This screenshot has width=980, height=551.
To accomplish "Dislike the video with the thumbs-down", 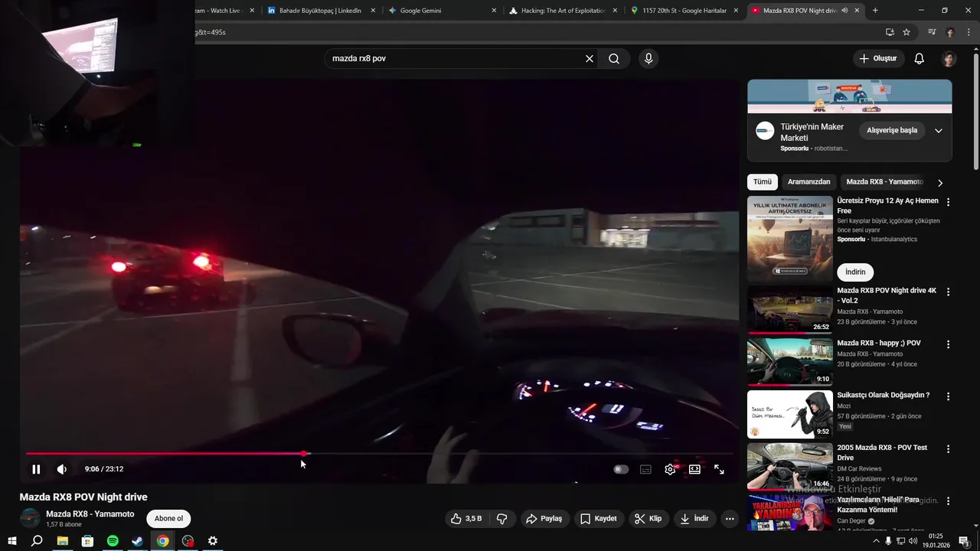I will [502, 518].
